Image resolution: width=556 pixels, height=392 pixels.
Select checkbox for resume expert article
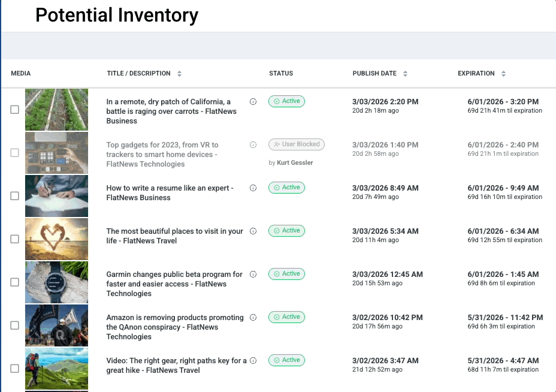tap(15, 196)
